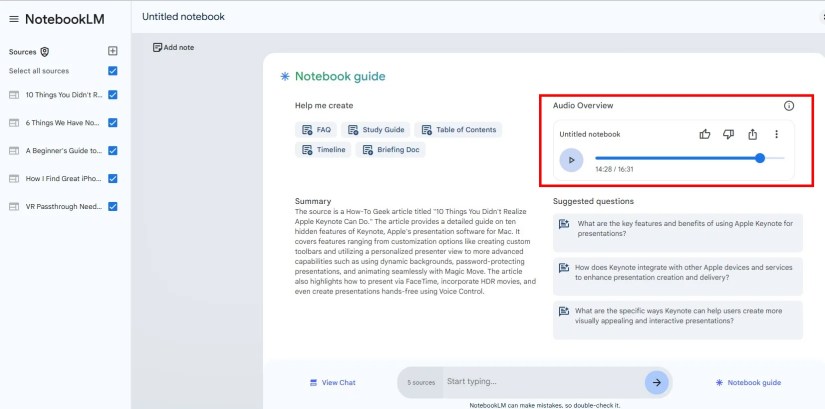Uncheck the "VR Passthrough Need..." source

pos(113,206)
